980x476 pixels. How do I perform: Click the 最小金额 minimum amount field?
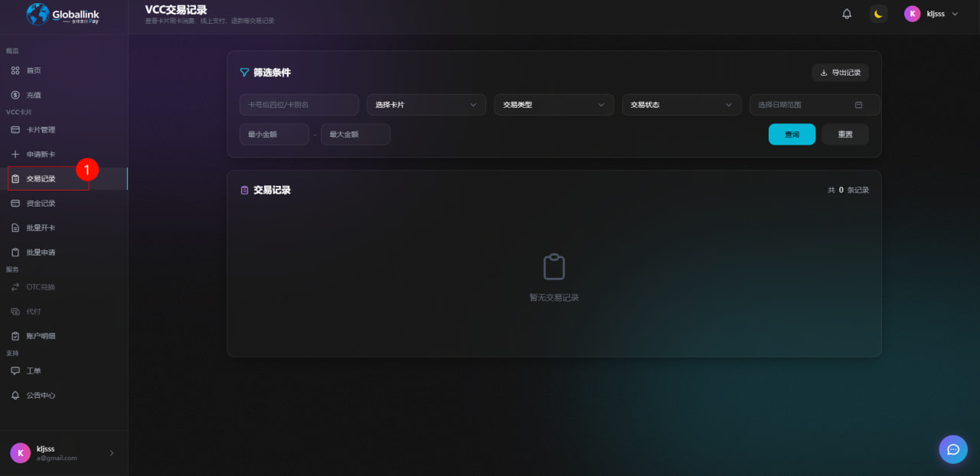(x=274, y=134)
